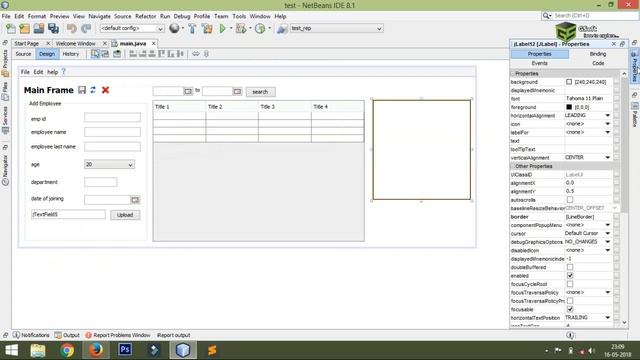
Task: Toggle horizontal resizability arrow icon
Action: (196, 54)
